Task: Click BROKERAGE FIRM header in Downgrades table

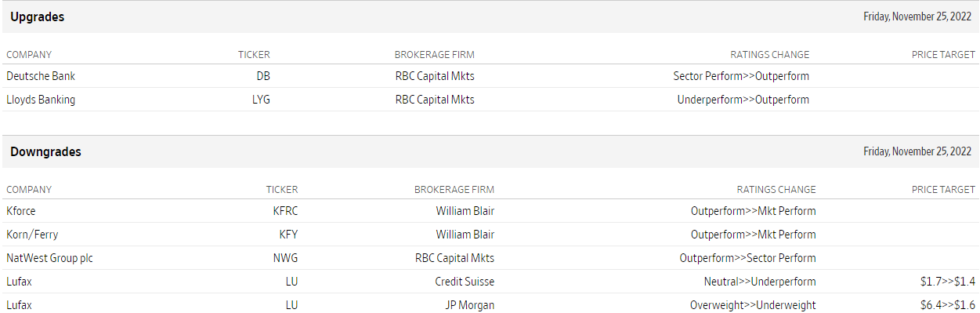Action: pos(454,189)
